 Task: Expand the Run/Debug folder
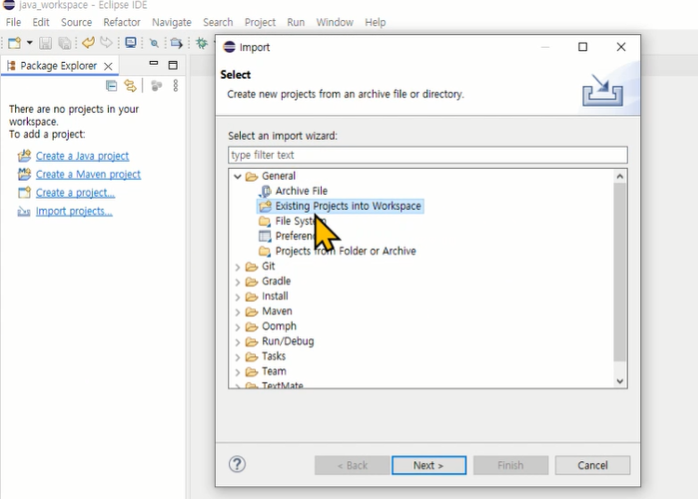pos(237,342)
